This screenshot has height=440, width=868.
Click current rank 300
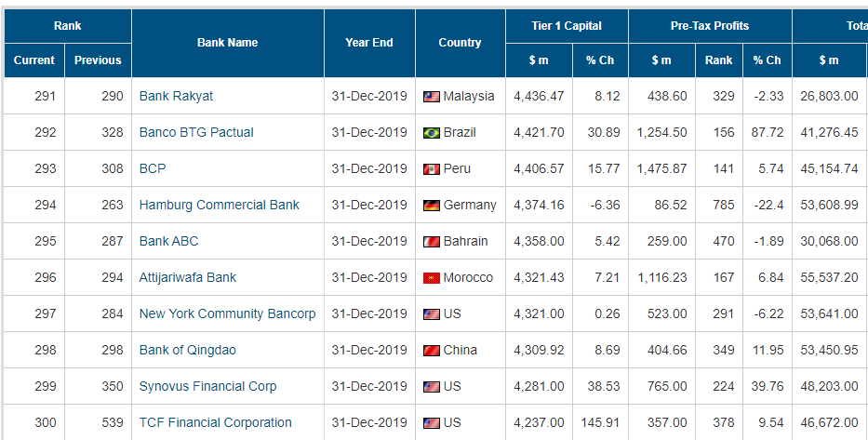click(46, 422)
